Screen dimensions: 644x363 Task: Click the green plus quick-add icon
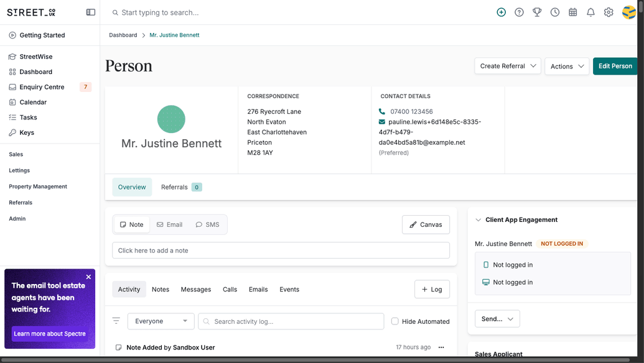tap(501, 12)
